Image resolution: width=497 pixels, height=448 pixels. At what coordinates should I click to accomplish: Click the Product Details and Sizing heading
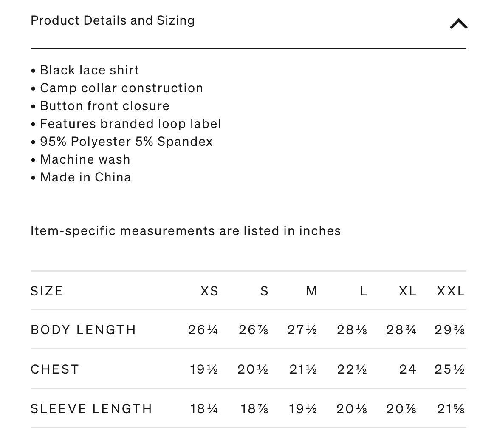pyautogui.click(x=113, y=20)
